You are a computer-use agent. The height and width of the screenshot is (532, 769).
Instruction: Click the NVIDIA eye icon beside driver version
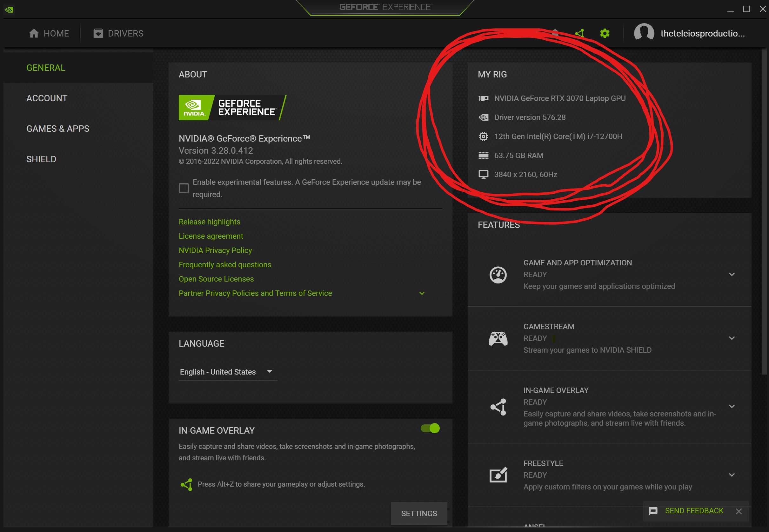tap(483, 117)
